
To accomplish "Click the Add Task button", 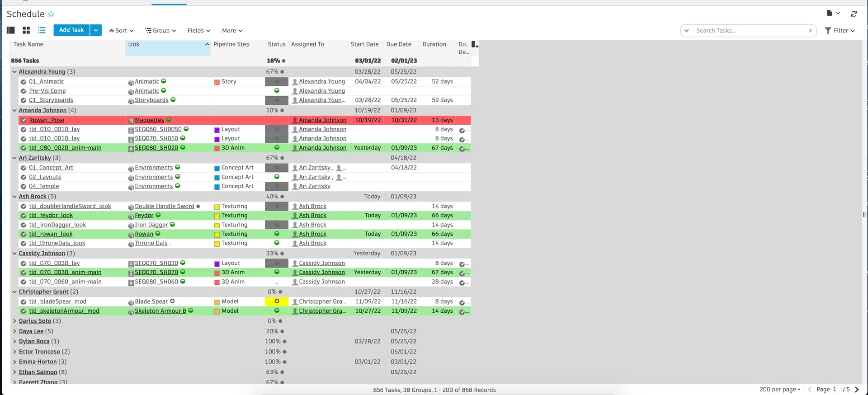I will click(71, 30).
